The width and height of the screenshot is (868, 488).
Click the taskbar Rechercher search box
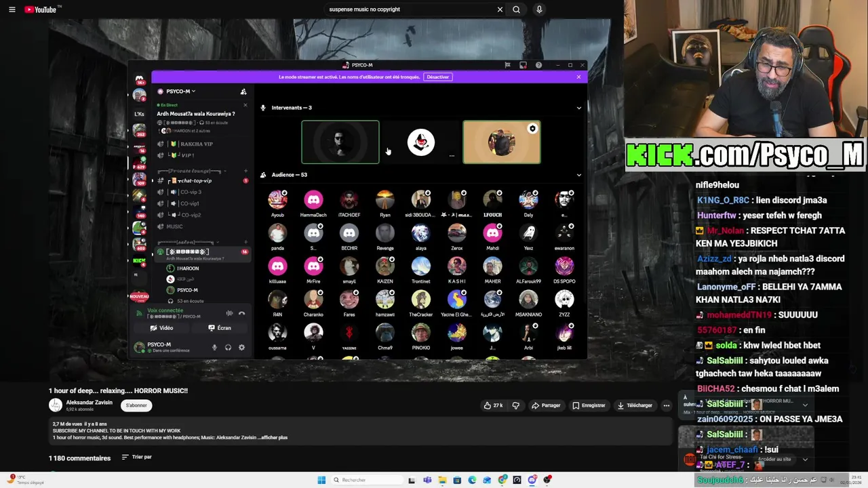tap(366, 480)
